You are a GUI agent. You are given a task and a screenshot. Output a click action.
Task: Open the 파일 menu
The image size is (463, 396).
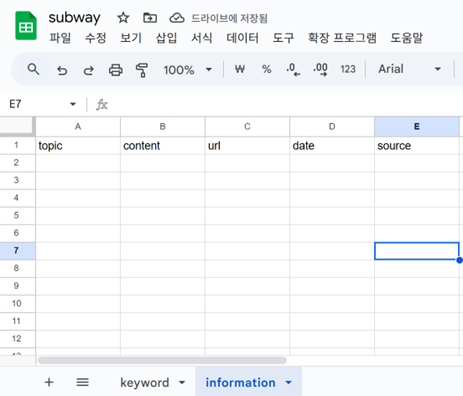(x=60, y=38)
